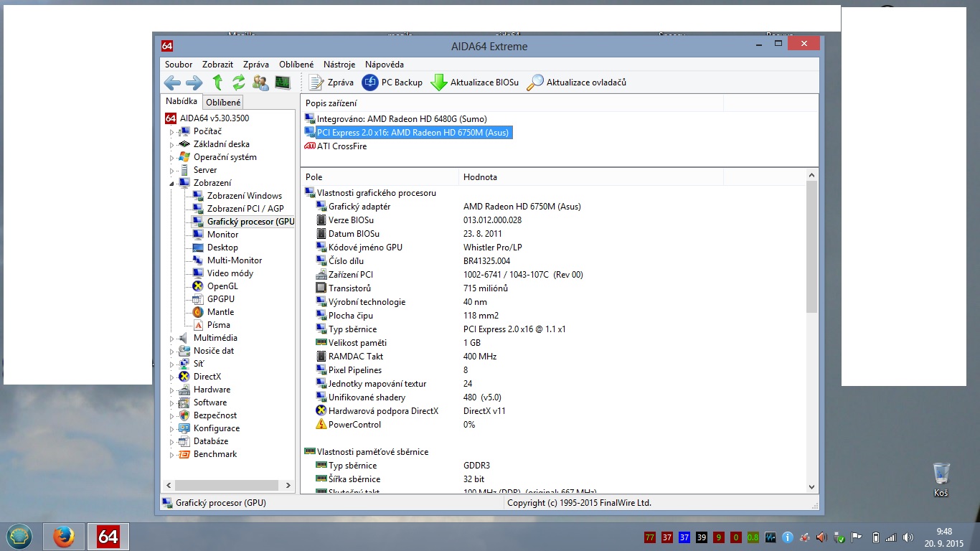Open Zpráva report from toolbar
This screenshot has height=551, width=980.
click(331, 83)
